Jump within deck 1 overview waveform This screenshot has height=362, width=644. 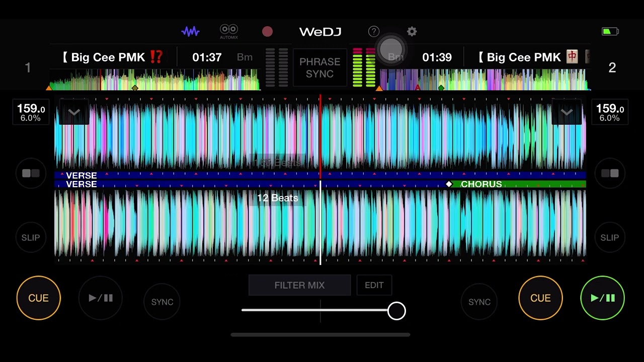154,79
